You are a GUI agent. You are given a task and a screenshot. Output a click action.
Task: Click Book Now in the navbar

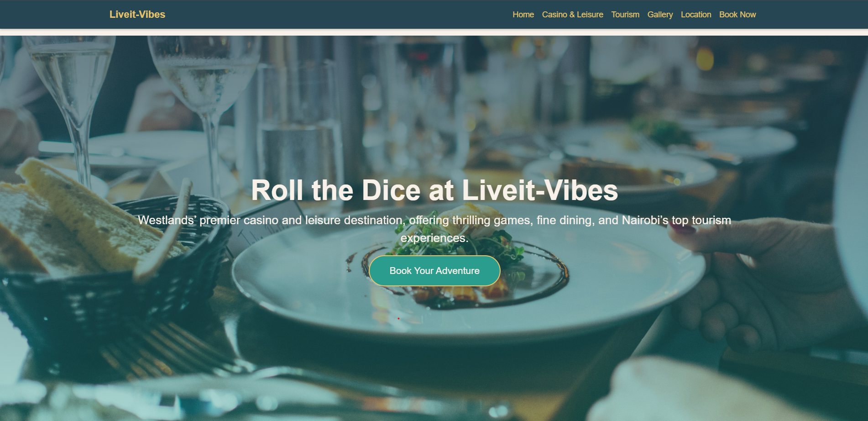click(x=737, y=15)
